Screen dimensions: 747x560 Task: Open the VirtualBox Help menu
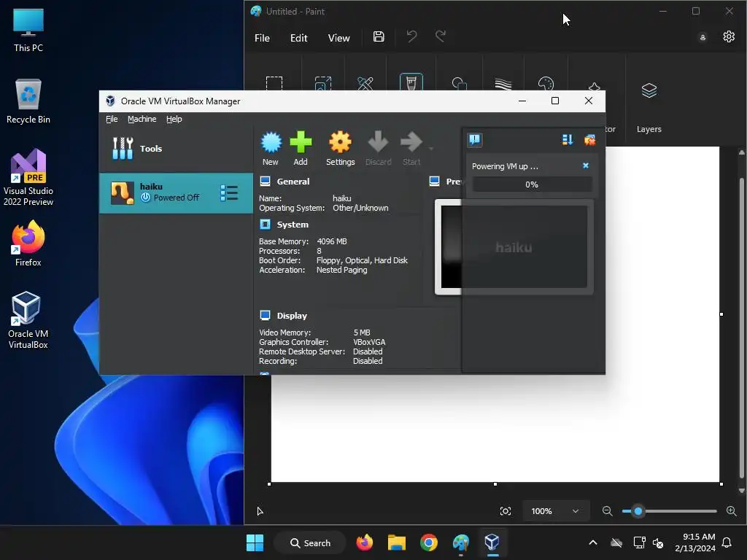[x=174, y=119]
